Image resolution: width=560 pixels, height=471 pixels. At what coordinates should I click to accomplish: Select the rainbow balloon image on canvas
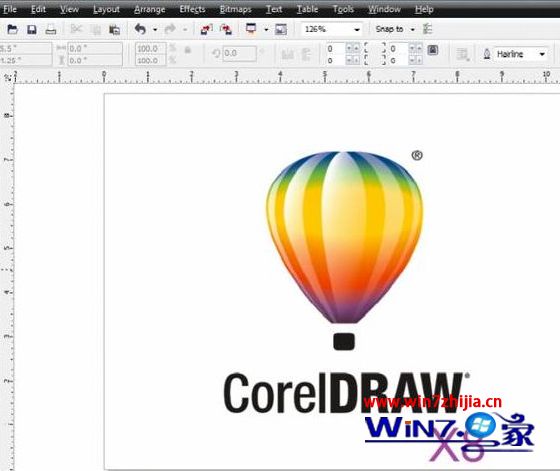pyautogui.click(x=344, y=237)
